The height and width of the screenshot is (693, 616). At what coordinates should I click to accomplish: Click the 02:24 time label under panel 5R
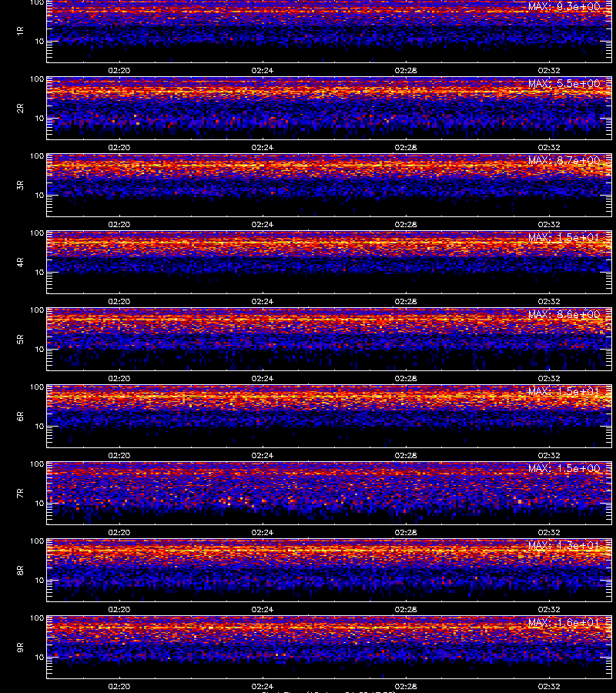[x=263, y=378]
